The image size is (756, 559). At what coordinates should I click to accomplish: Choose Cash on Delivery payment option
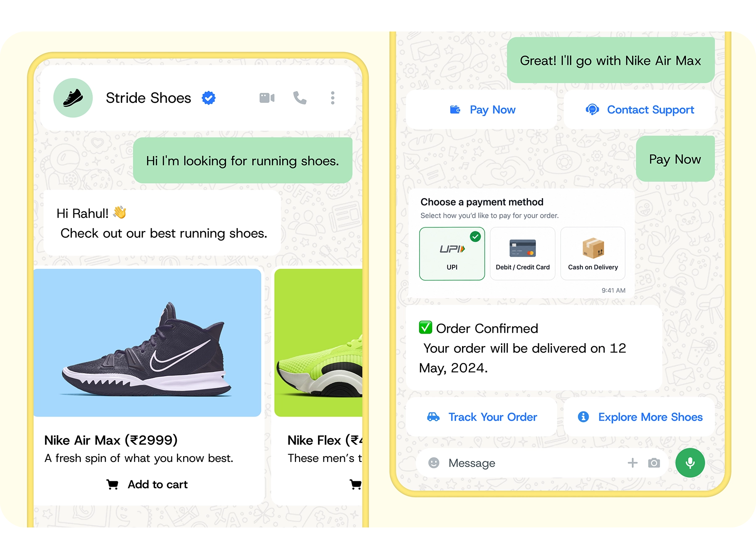pyautogui.click(x=593, y=254)
